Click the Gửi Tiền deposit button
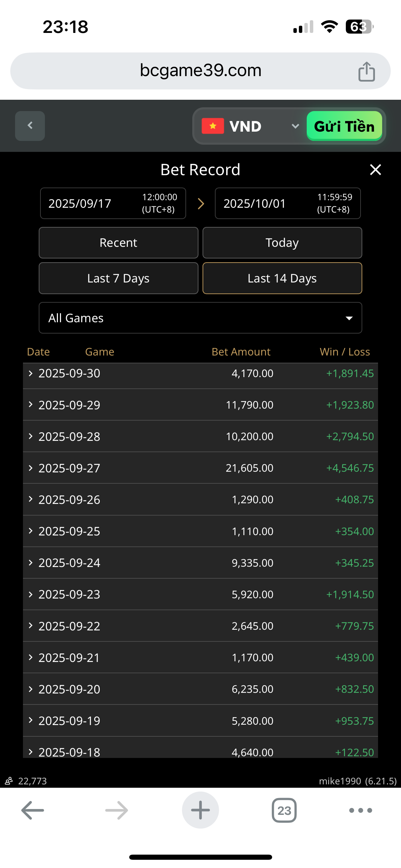Screen dimensions: 401x868 [344, 126]
